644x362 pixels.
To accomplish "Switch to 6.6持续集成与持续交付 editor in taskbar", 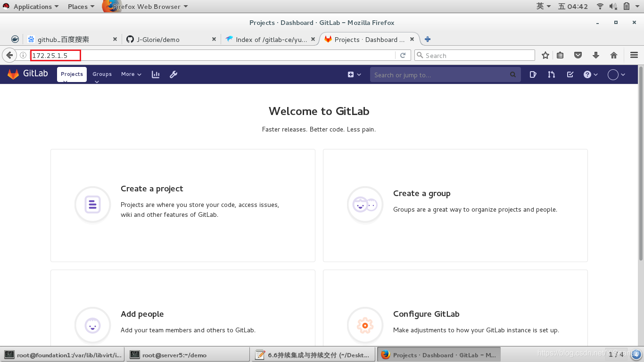I will [x=314, y=355].
